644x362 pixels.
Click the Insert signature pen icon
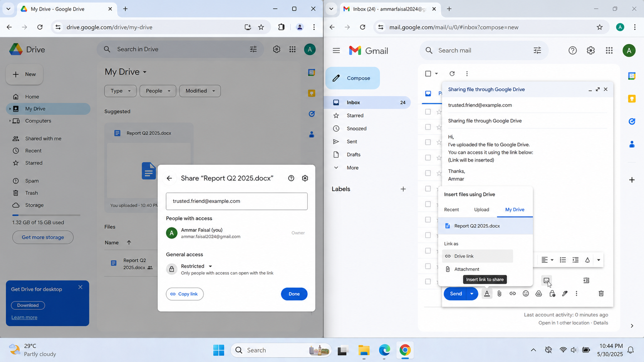point(565,294)
